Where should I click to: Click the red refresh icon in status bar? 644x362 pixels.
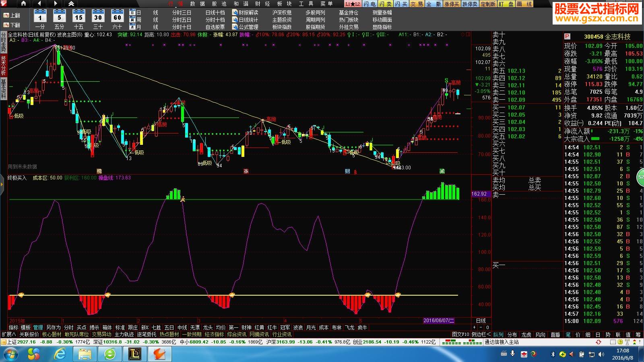coord(599,342)
